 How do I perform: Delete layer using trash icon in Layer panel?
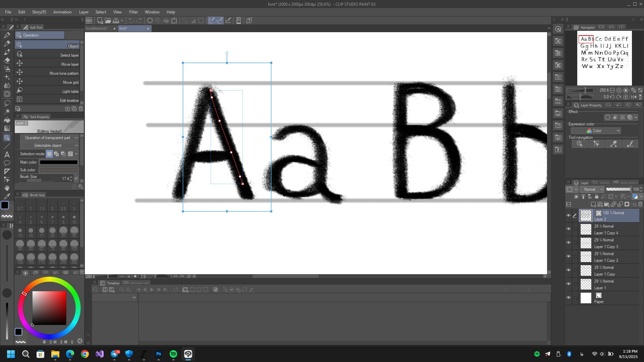(x=640, y=204)
